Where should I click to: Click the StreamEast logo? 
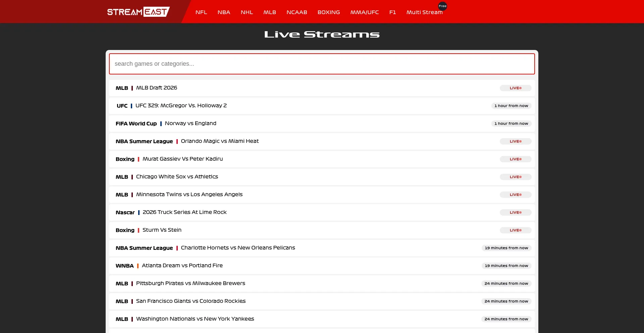point(139,12)
